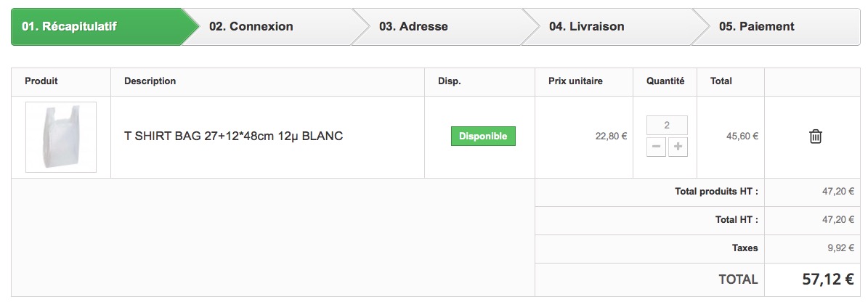
Task: Click the 45,60 € line total
Action: pyautogui.click(x=743, y=136)
